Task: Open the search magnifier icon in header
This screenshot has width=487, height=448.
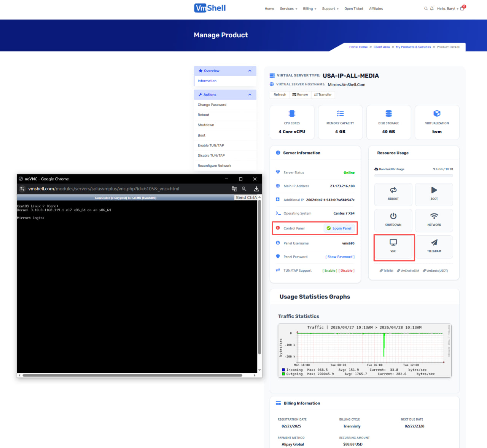Action: [426, 8]
